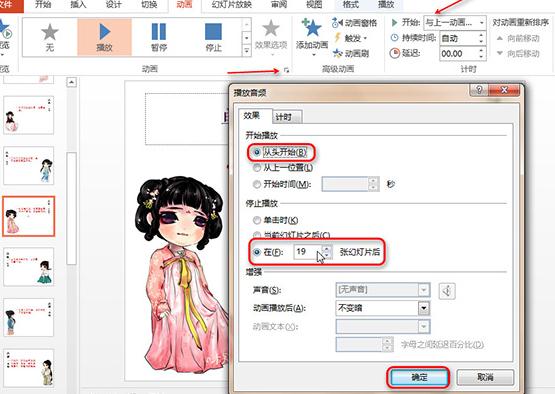Click 向后移动 move later
This screenshot has height=394, width=555.
pyautogui.click(x=518, y=53)
